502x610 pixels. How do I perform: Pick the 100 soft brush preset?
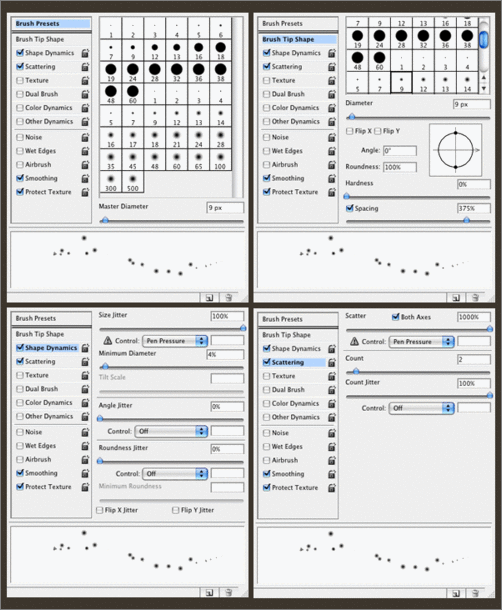coord(220,160)
